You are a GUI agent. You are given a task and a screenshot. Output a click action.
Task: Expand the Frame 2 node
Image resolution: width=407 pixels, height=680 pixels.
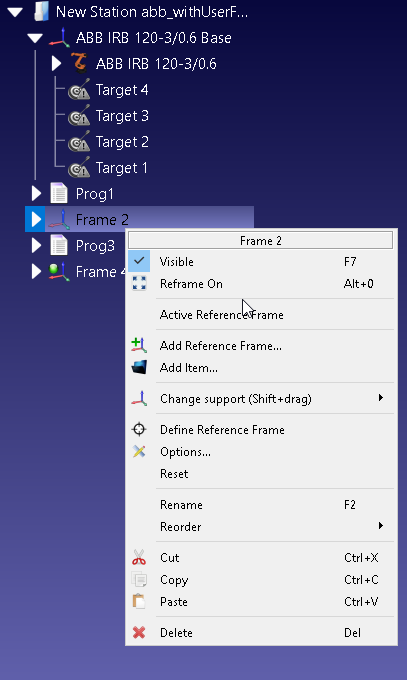coord(36,219)
